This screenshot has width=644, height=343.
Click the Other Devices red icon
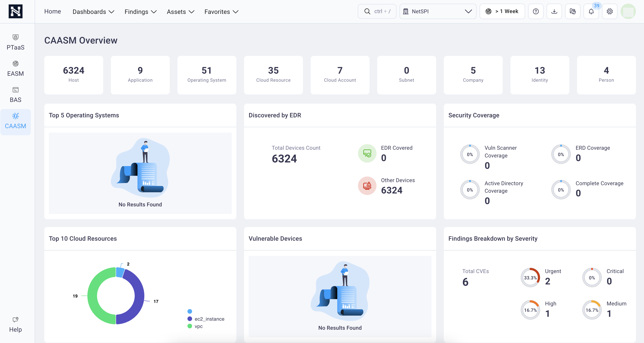coord(367,186)
